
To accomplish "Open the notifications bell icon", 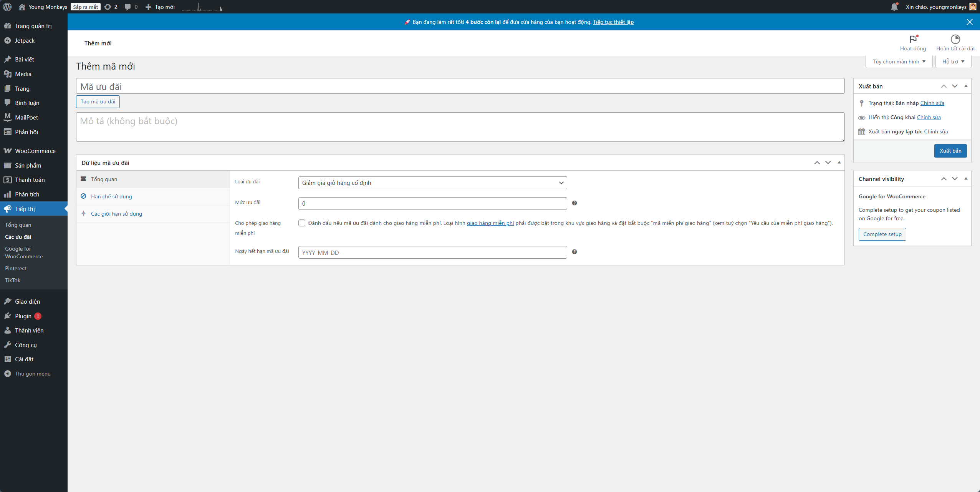I will (894, 7).
